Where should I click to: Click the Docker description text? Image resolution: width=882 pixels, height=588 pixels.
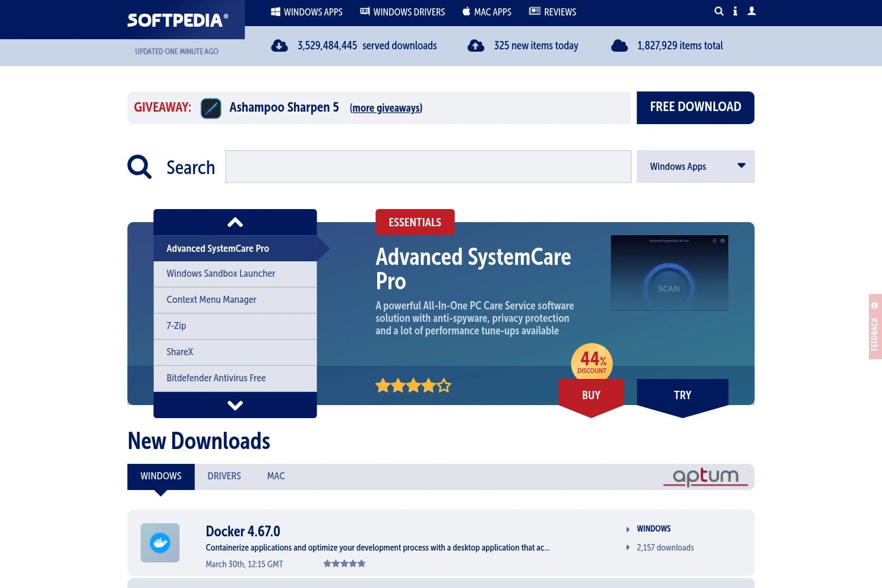tap(378, 548)
